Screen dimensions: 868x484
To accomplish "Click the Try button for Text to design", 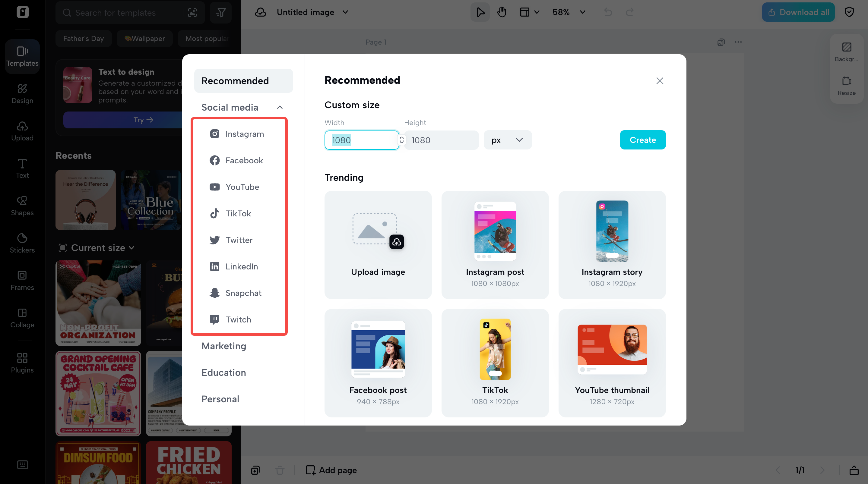I will 143,120.
